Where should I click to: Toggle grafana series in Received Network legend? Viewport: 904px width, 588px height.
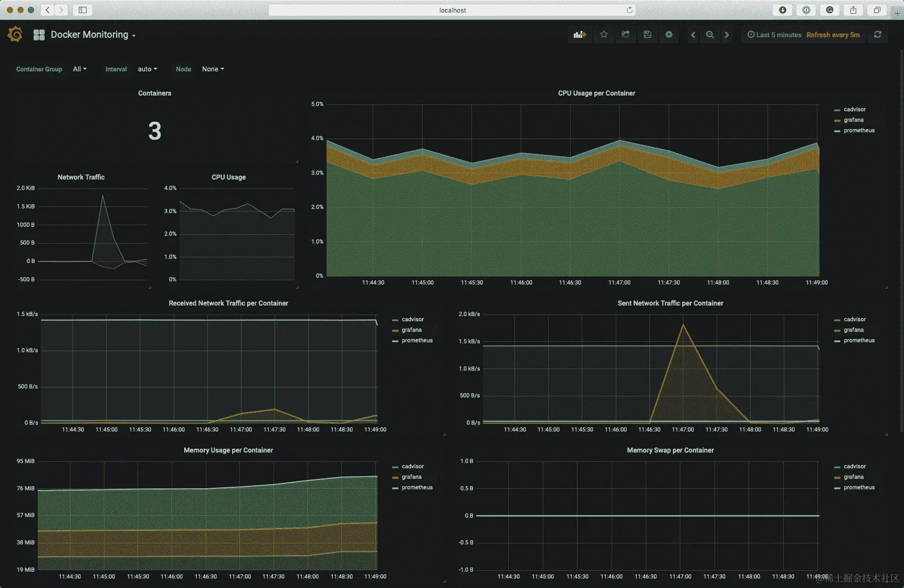(411, 330)
